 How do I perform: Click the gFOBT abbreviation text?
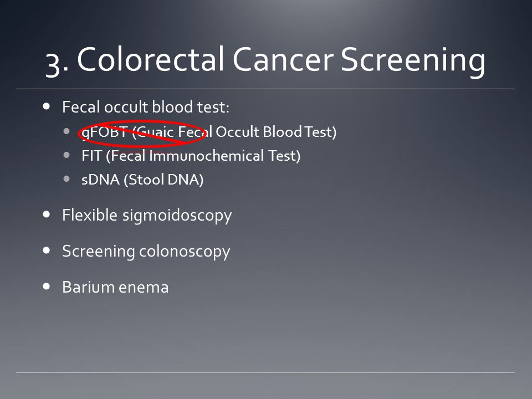click(x=105, y=132)
